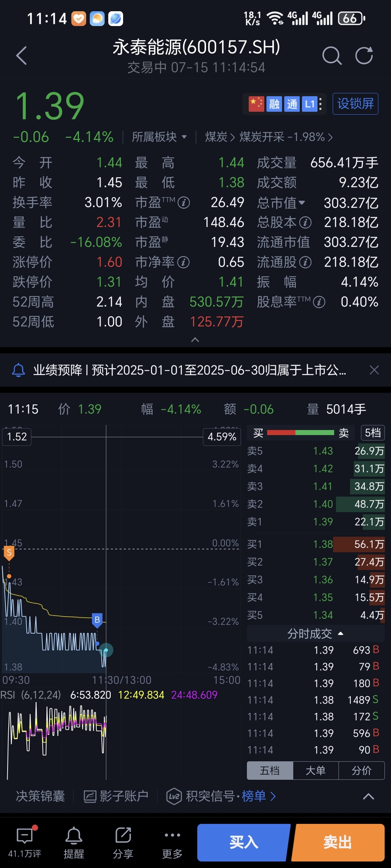Tap the battery indicator in status bar

point(352,18)
